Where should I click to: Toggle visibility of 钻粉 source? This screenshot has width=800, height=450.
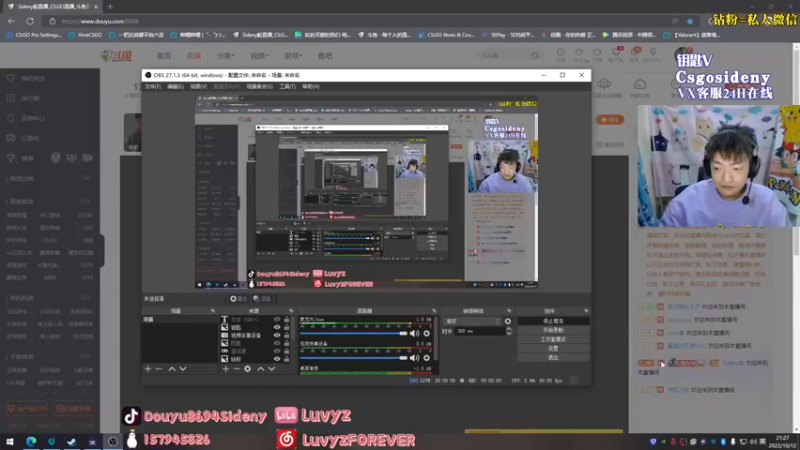277,359
